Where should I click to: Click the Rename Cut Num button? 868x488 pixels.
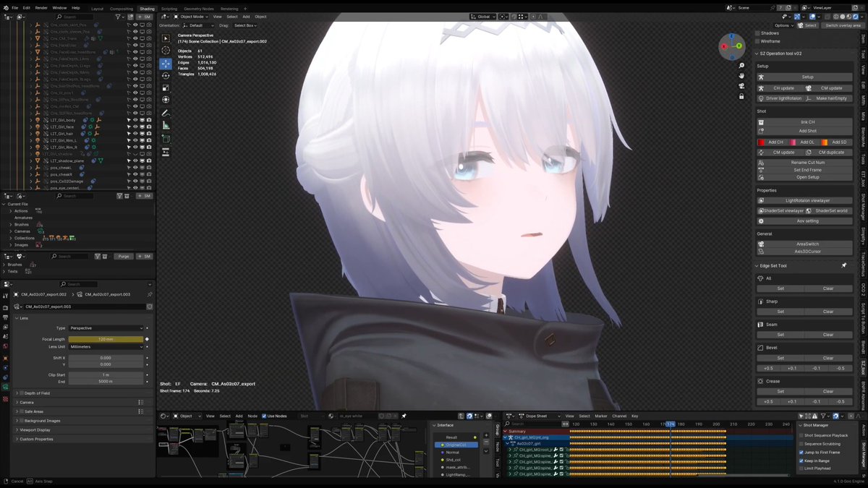pos(804,163)
